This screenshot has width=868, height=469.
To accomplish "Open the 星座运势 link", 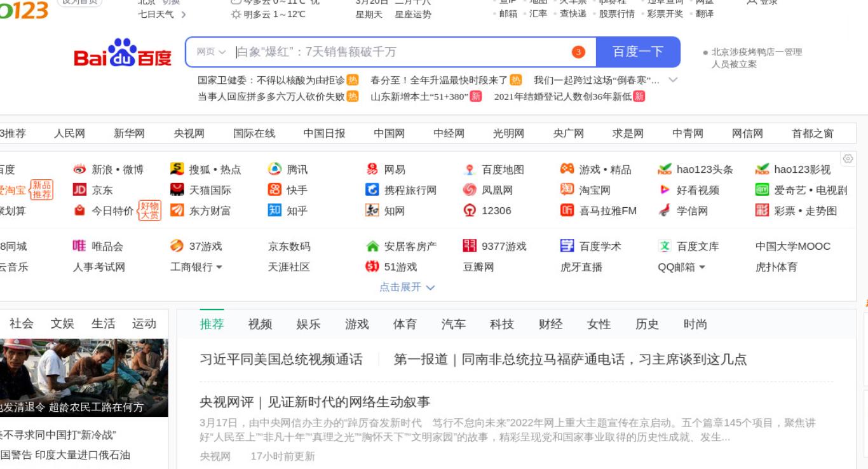I will pyautogui.click(x=413, y=14).
